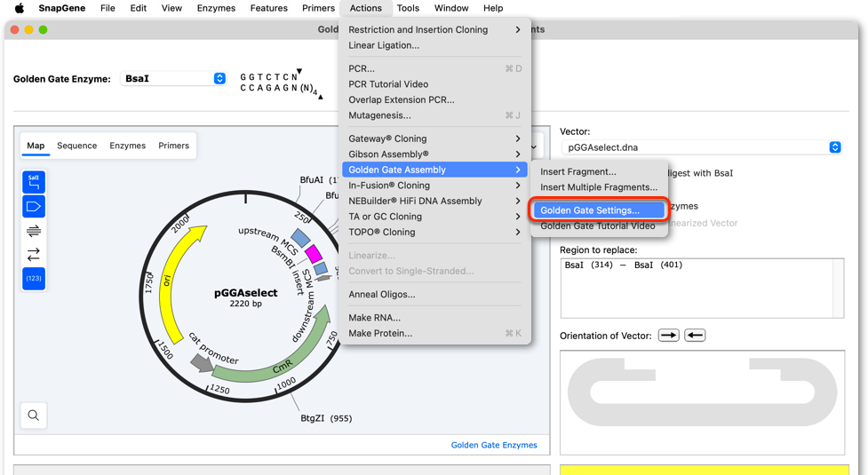
Task: Open the Help menu
Action: [493, 8]
